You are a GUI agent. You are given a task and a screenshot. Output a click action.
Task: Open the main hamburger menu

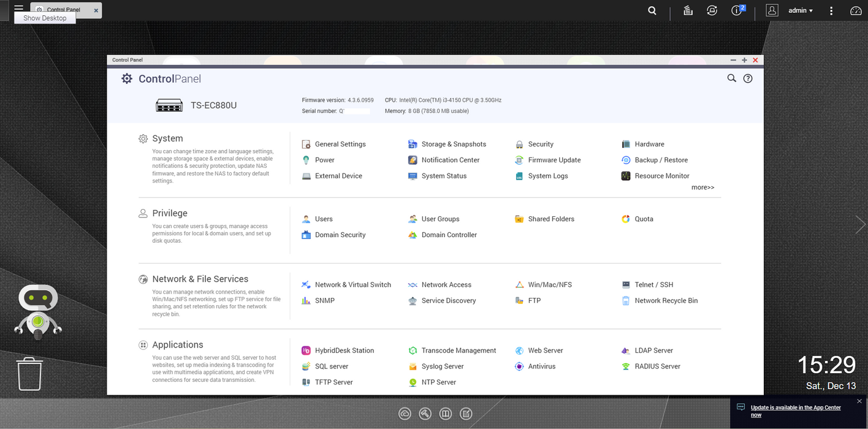[x=18, y=9]
